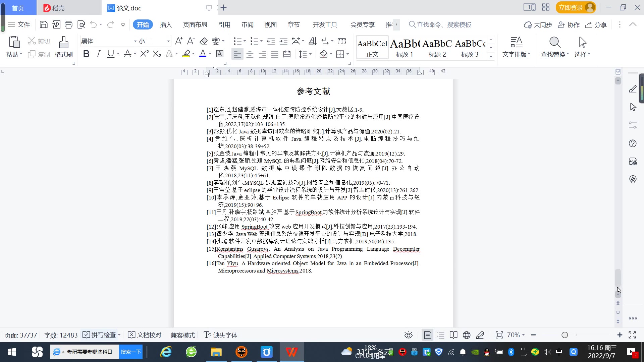Decrease paragraph indent
The image size is (644, 362).
pos(271,41)
